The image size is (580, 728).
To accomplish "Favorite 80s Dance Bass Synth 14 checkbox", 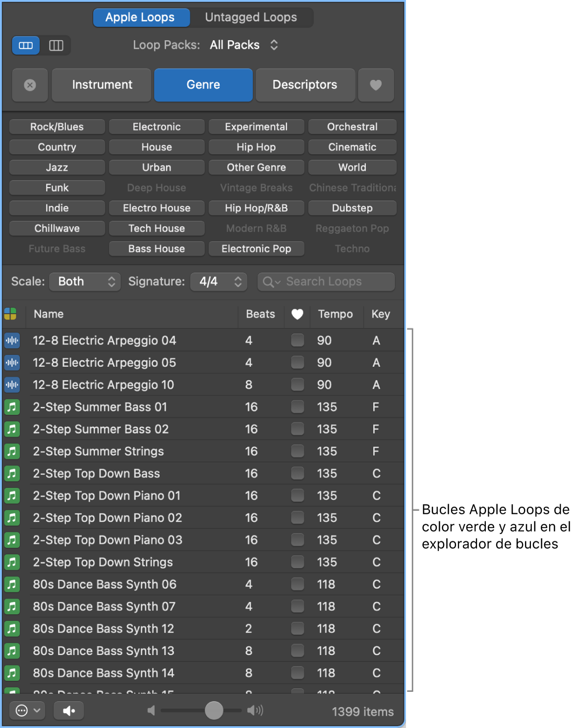I will pyautogui.click(x=297, y=673).
